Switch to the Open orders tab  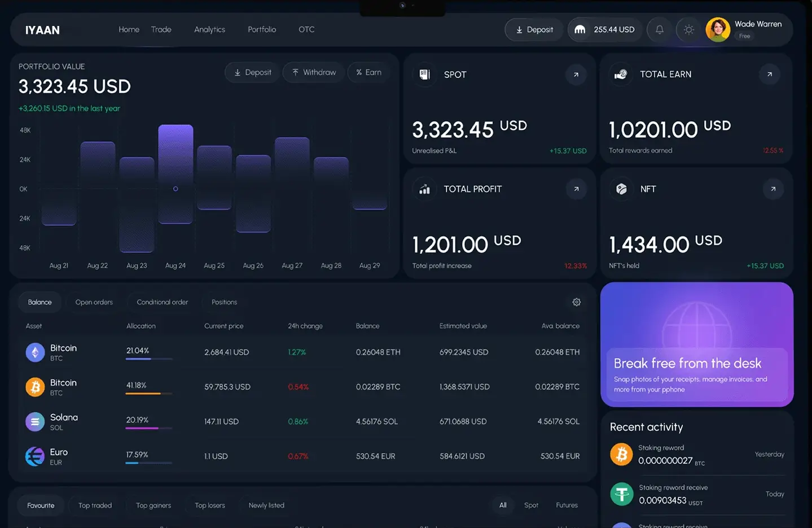pyautogui.click(x=94, y=302)
